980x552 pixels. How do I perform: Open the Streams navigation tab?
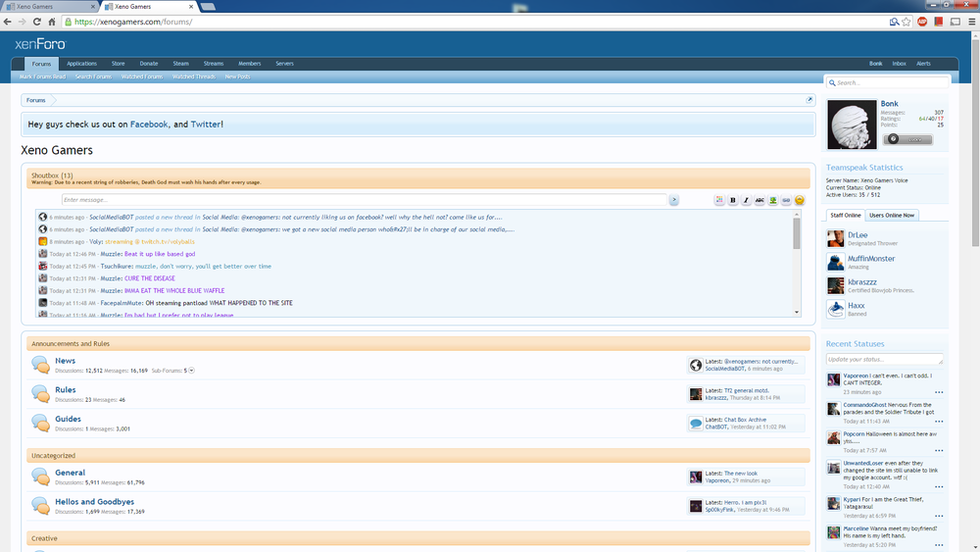pyautogui.click(x=213, y=64)
